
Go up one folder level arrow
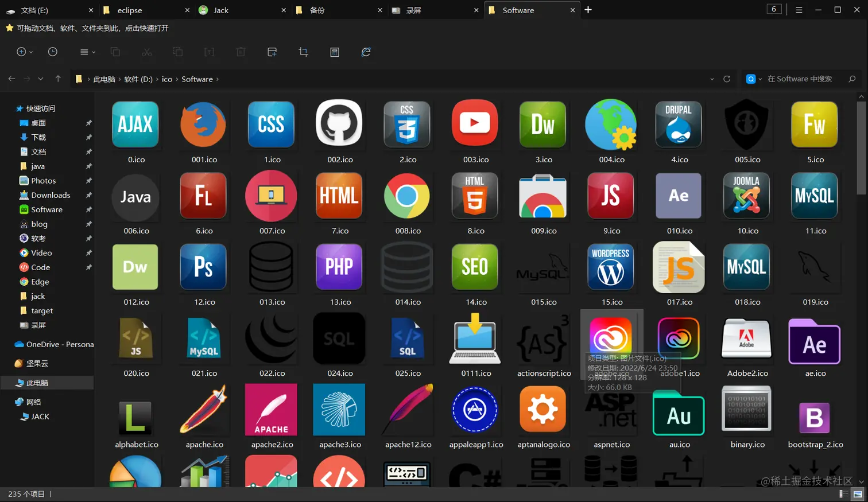pyautogui.click(x=58, y=79)
